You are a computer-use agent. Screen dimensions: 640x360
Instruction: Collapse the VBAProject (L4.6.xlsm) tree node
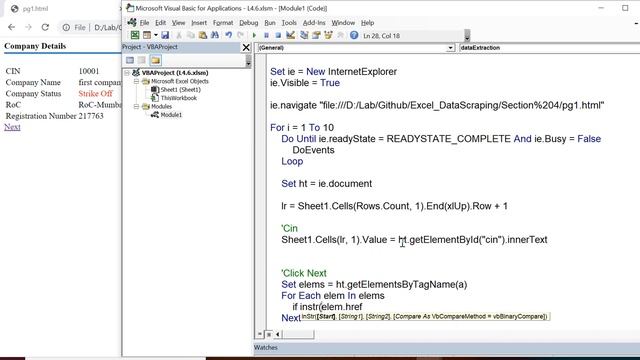click(x=127, y=73)
